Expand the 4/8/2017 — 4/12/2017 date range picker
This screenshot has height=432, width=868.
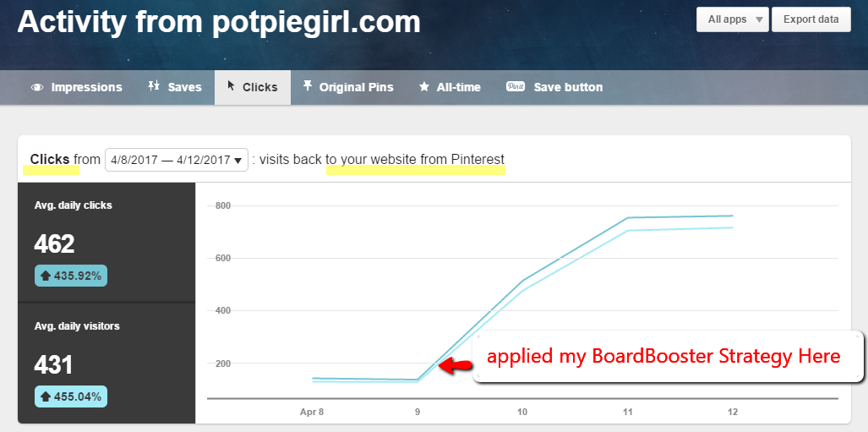(x=176, y=159)
